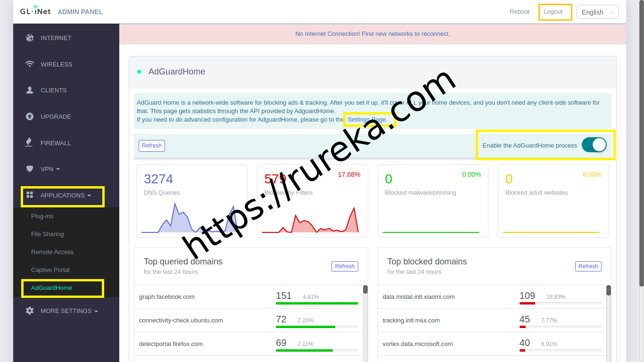The height and width of the screenshot is (362, 644).
Task: Click the Logout button
Action: [x=553, y=12]
